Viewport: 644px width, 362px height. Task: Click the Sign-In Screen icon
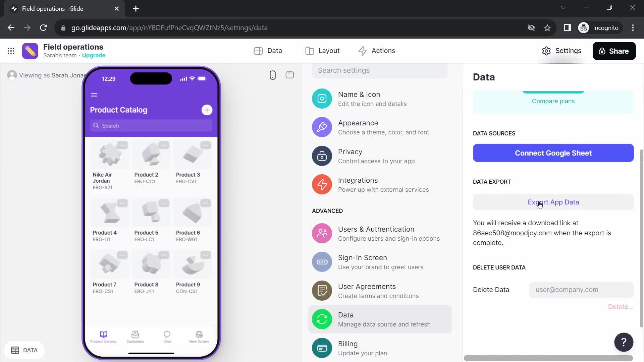(x=322, y=262)
